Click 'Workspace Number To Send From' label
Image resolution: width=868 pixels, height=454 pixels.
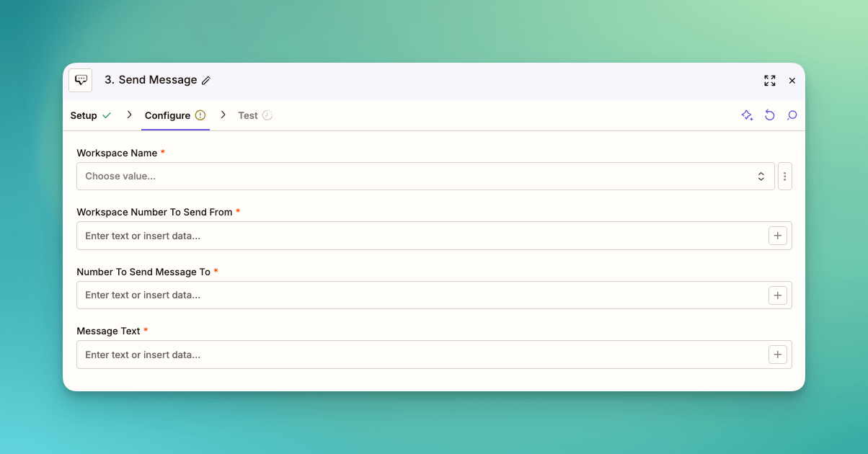pos(154,212)
